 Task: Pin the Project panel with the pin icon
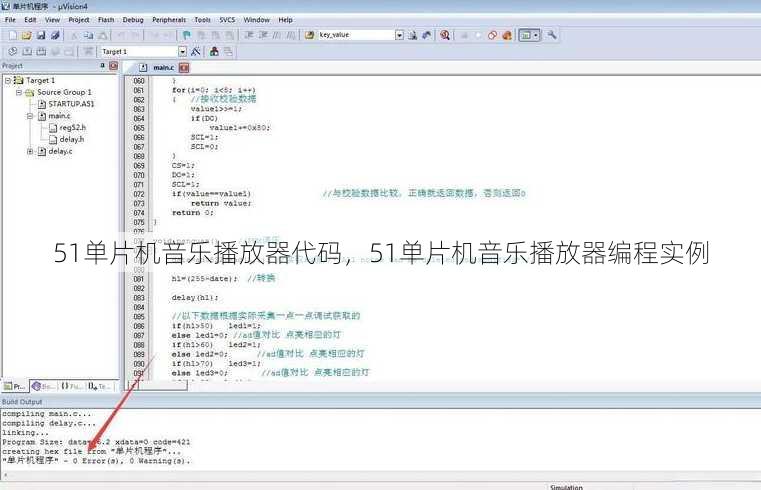pyautogui.click(x=102, y=65)
